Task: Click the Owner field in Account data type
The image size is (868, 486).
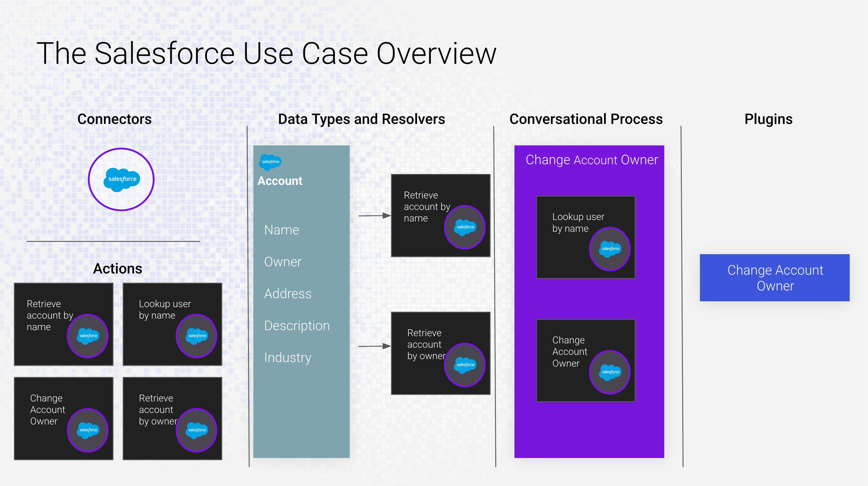Action: pos(283,262)
